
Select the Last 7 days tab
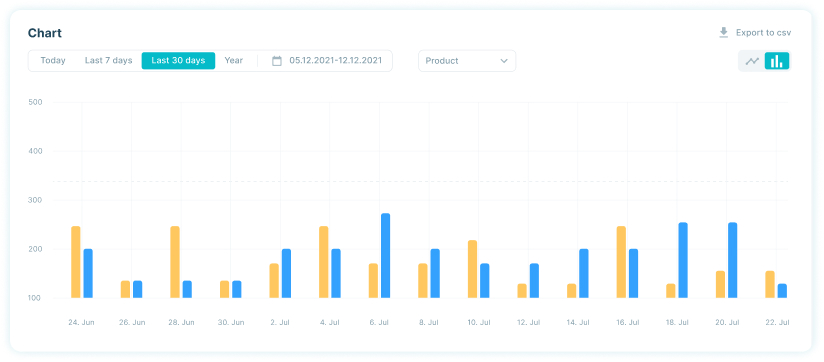[x=108, y=60]
